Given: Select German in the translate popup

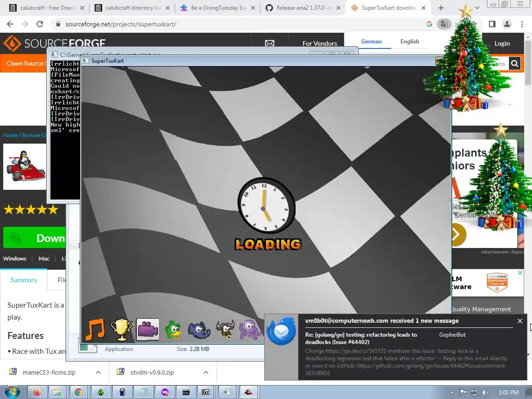Looking at the screenshot, I should (x=371, y=42).
